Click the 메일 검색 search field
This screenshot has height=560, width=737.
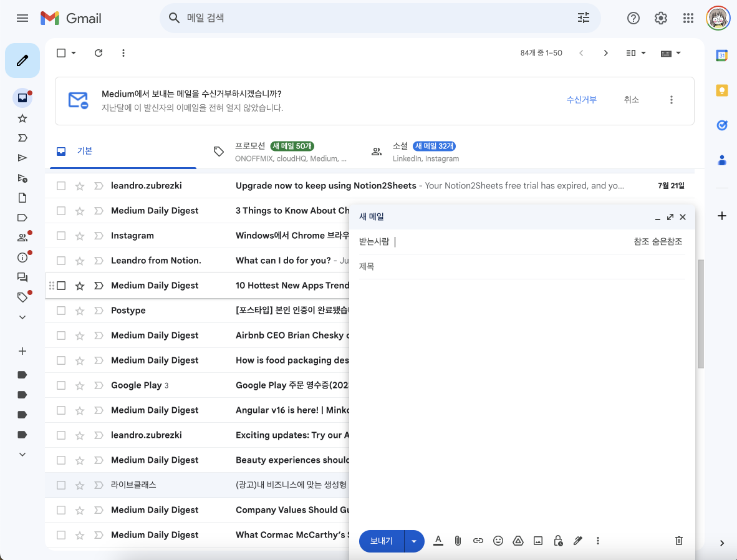[x=380, y=18]
